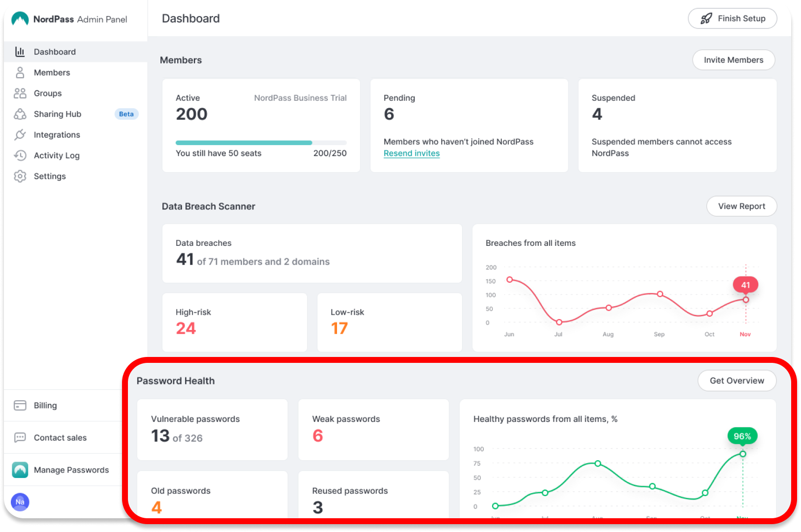
Task: Click the Groups people icon
Action: click(x=20, y=93)
